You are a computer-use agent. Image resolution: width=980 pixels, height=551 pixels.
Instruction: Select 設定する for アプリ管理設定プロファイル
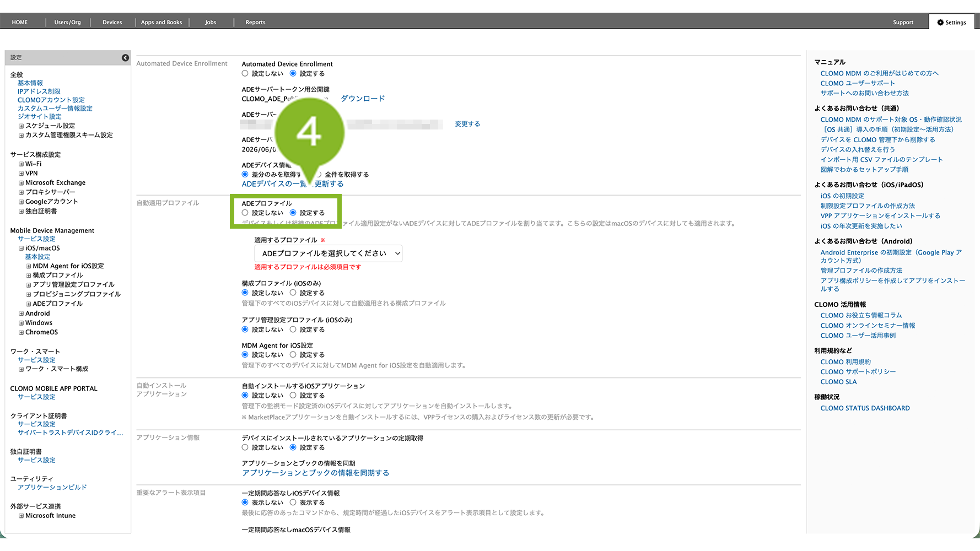coord(293,329)
